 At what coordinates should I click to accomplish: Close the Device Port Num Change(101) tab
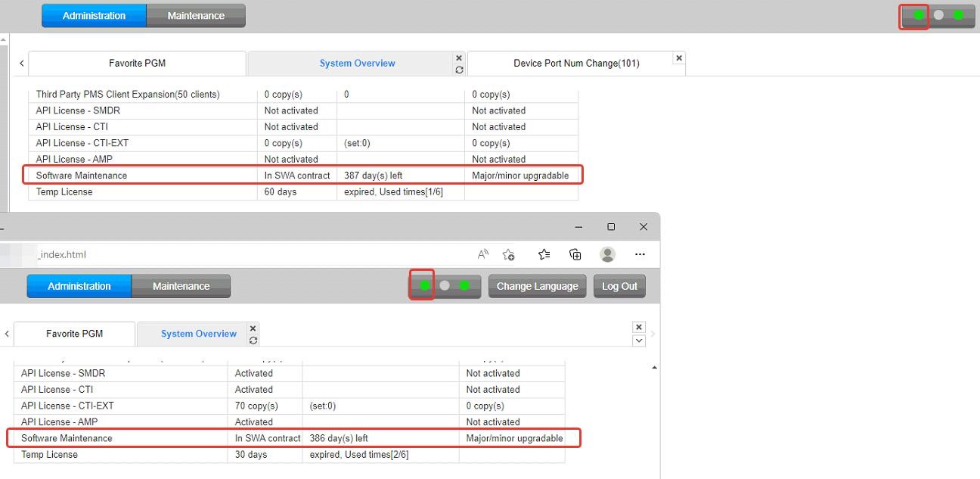678,58
